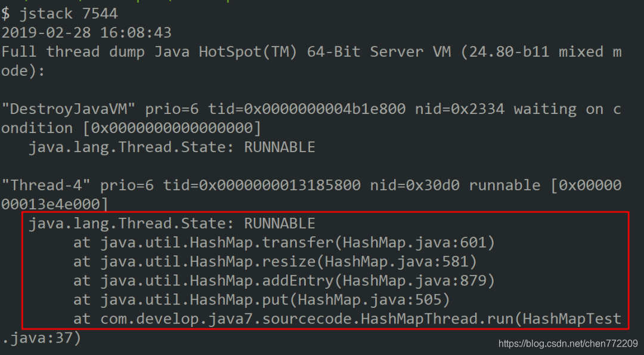Click the '$ jstack 7544' command line
The height and width of the screenshot is (355, 644).
[x=60, y=14]
